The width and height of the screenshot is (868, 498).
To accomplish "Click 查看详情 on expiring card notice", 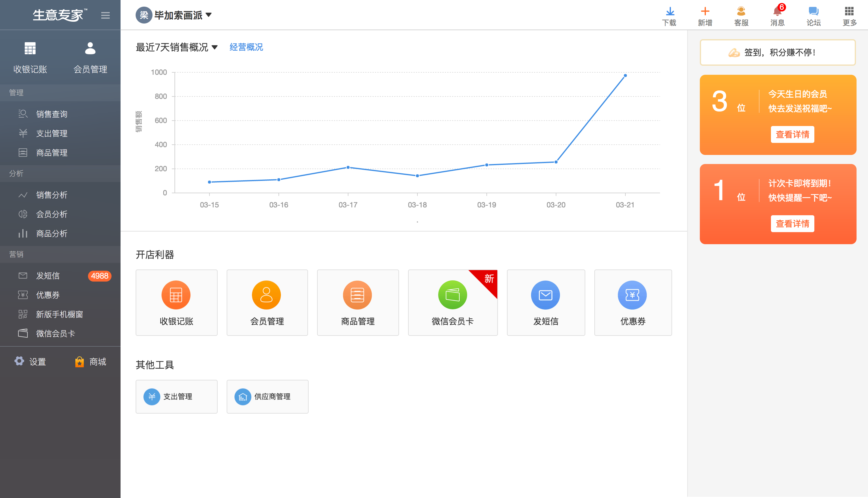I will [792, 224].
